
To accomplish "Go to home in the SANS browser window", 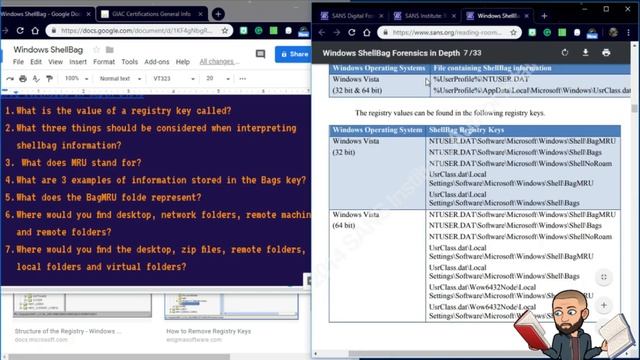I will (367, 32).
